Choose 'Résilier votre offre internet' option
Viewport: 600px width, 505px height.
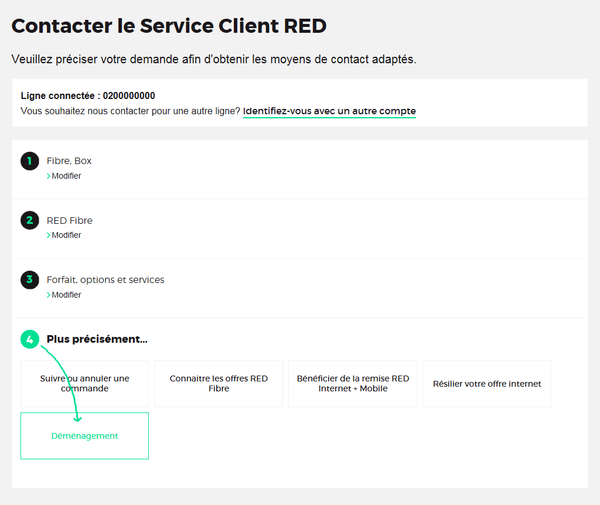487,383
